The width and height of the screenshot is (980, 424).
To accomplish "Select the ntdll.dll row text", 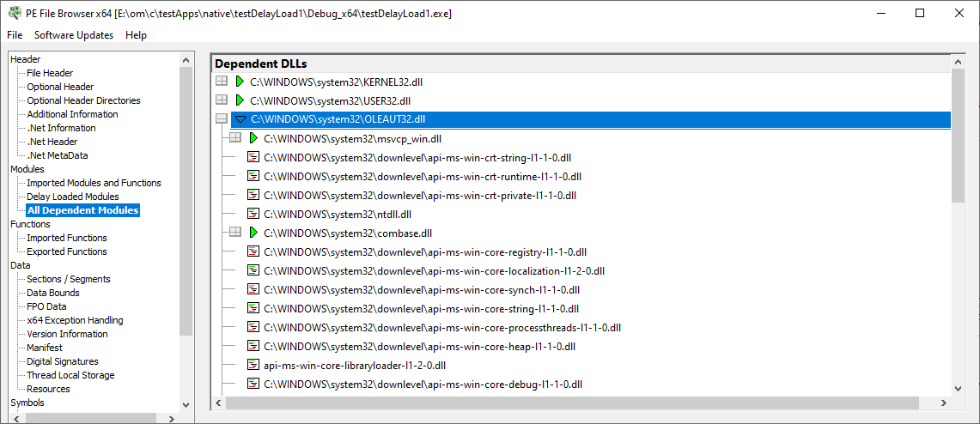I will tap(338, 214).
